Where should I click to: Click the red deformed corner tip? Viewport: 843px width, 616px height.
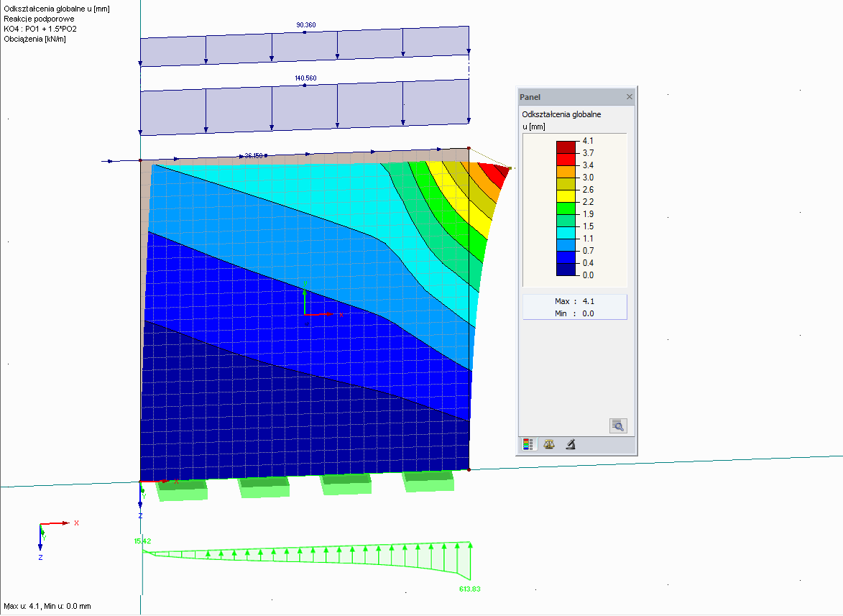[x=509, y=168]
